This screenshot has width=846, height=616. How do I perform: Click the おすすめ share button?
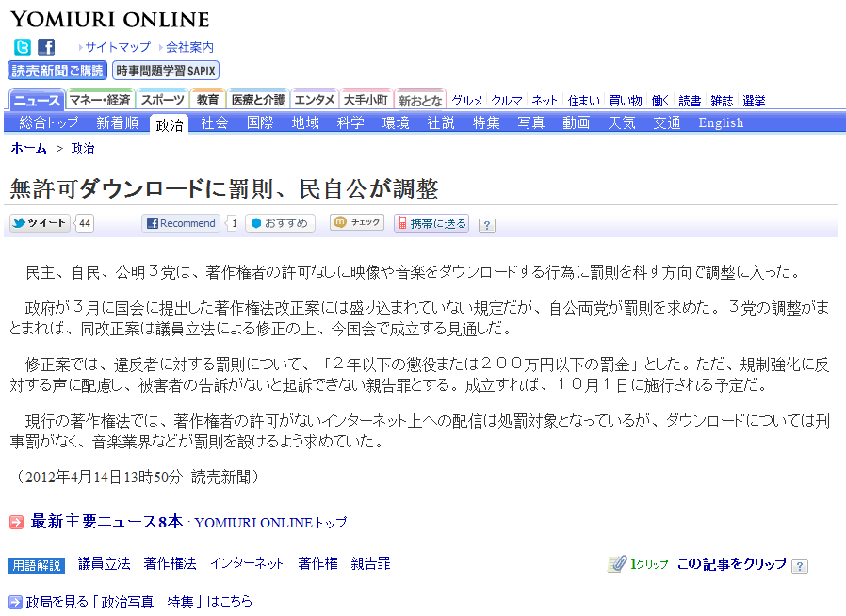[280, 223]
